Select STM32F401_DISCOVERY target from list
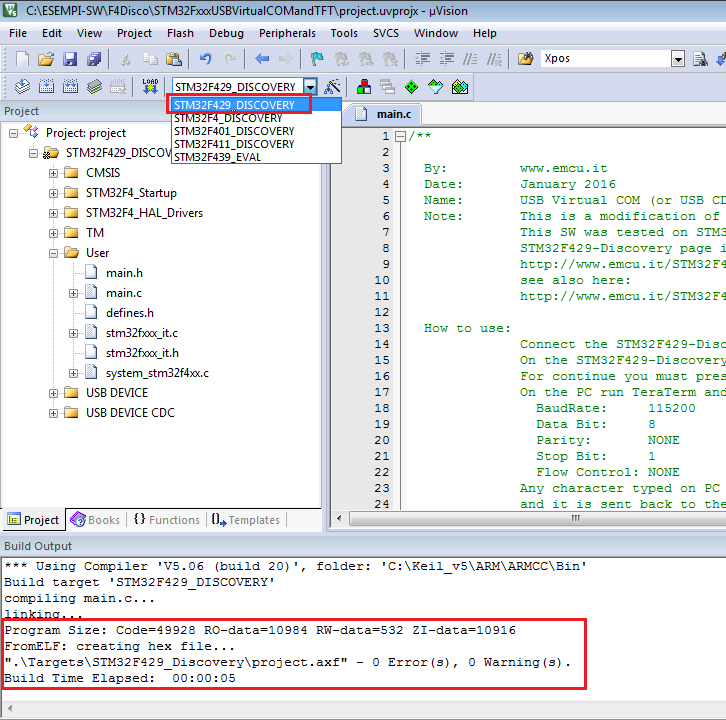This screenshot has height=720, width=726. pos(257,131)
